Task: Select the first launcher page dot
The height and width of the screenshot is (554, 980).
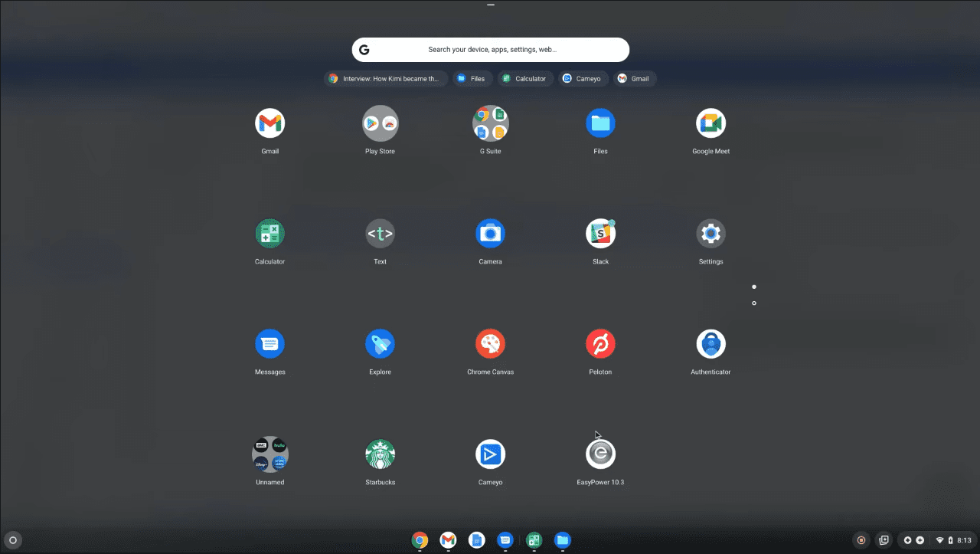Action: pyautogui.click(x=754, y=287)
